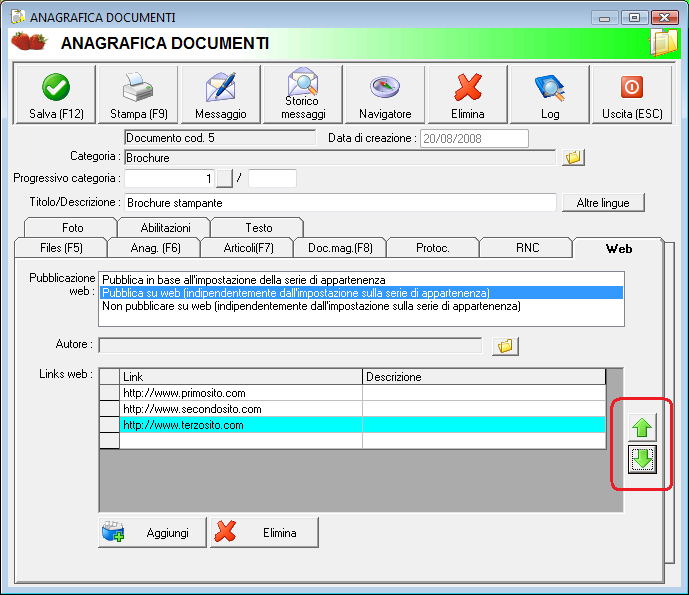
Task: Select link http://www.primosito.com
Action: pyautogui.click(x=241, y=393)
